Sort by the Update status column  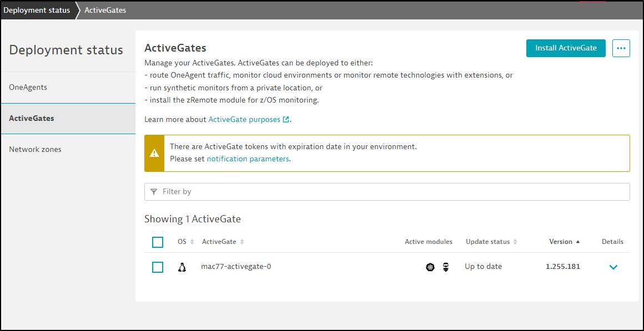491,242
